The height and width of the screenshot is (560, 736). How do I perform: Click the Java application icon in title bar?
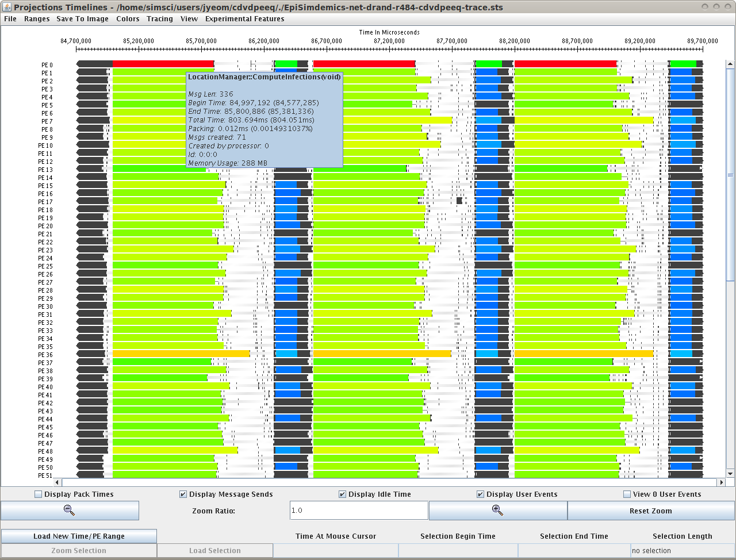[7, 7]
